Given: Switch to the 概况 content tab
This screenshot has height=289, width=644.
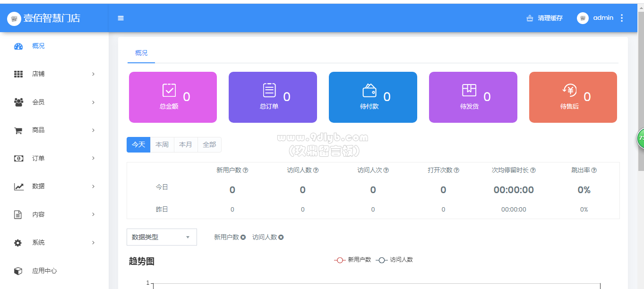Looking at the screenshot, I should [x=141, y=53].
